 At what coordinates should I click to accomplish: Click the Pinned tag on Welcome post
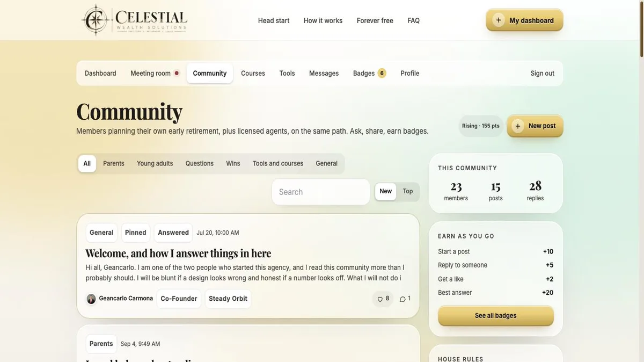click(136, 233)
